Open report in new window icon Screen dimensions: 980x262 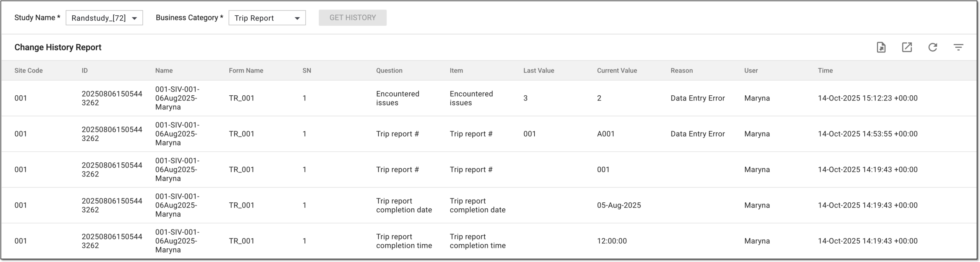907,47
